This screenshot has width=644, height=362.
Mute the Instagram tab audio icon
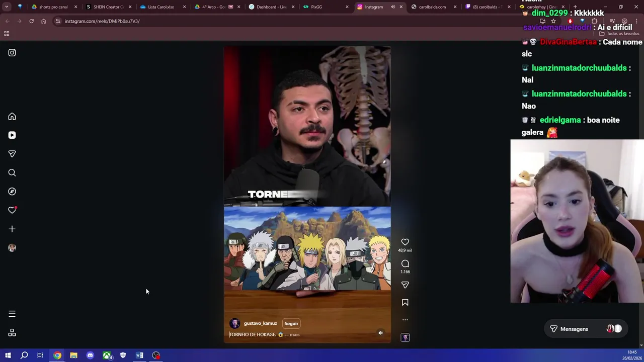[x=393, y=7]
